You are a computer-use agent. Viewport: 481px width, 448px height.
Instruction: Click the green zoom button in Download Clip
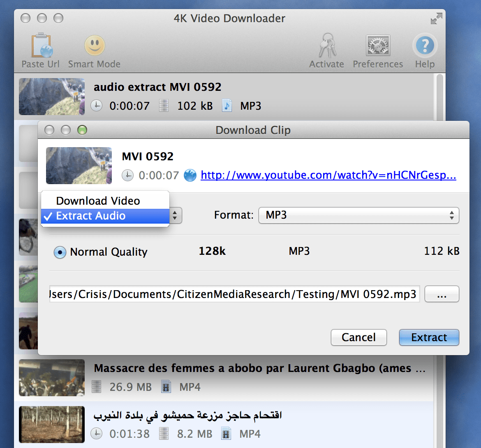(x=82, y=130)
